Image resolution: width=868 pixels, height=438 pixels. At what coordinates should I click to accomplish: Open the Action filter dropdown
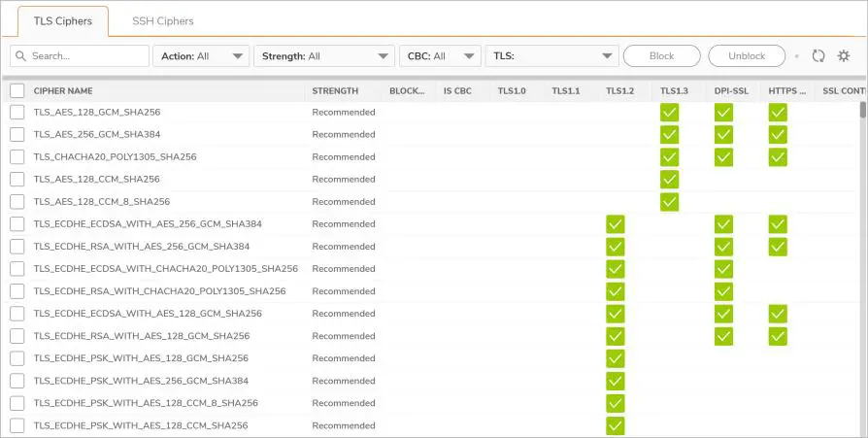201,56
